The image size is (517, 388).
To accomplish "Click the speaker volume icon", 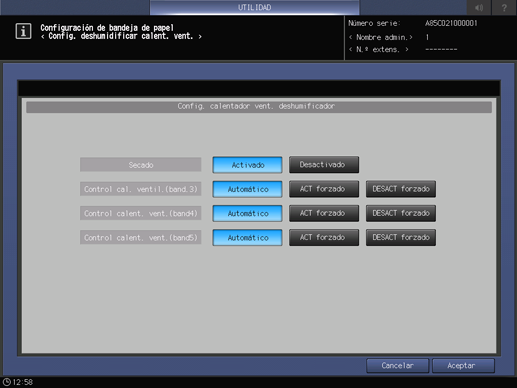I will point(479,7).
